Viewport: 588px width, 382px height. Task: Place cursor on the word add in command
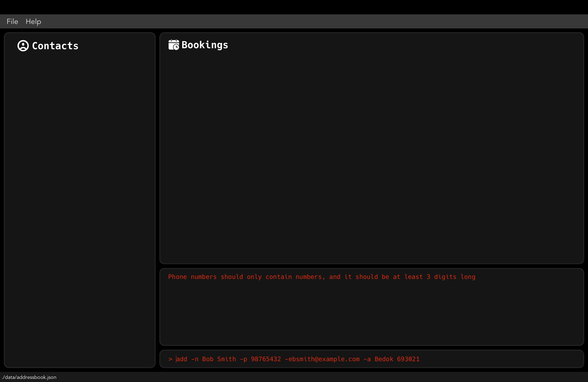[182, 359]
